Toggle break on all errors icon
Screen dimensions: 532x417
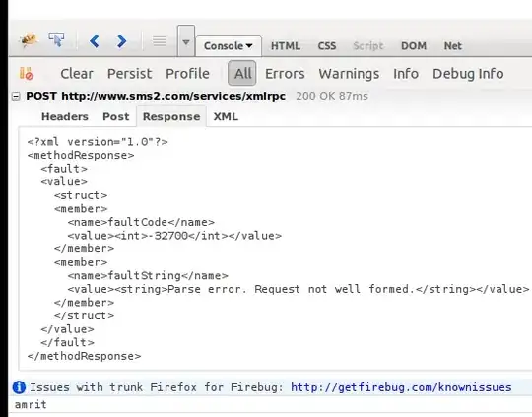coord(27,73)
